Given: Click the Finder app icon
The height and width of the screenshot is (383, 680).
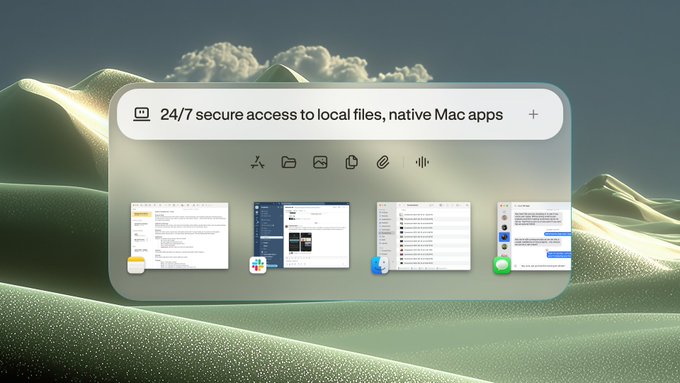Looking at the screenshot, I should (x=380, y=265).
